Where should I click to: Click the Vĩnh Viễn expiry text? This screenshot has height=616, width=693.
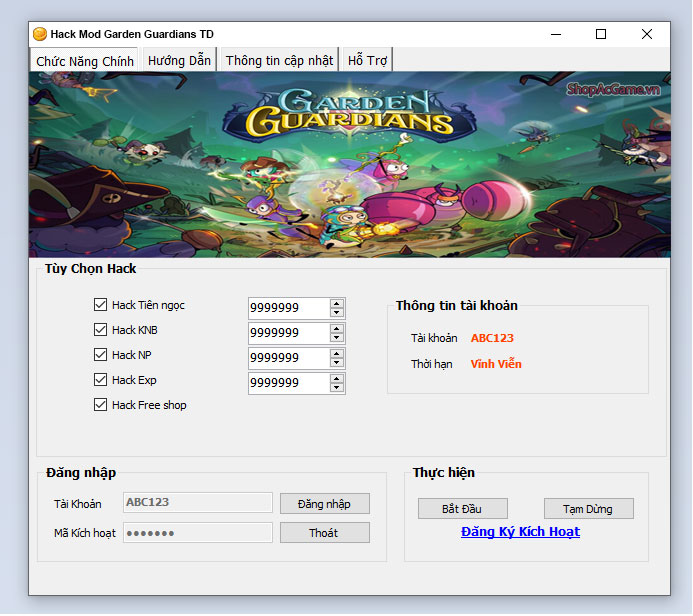[496, 364]
